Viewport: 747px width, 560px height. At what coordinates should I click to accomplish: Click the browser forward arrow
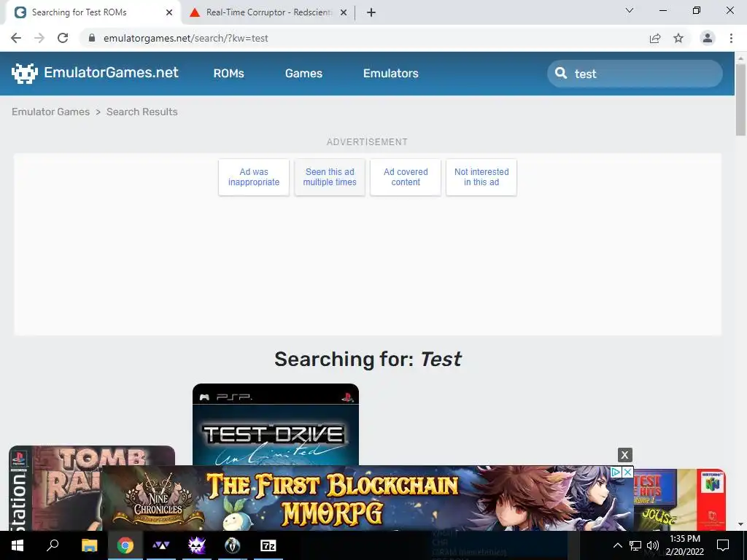(39, 38)
